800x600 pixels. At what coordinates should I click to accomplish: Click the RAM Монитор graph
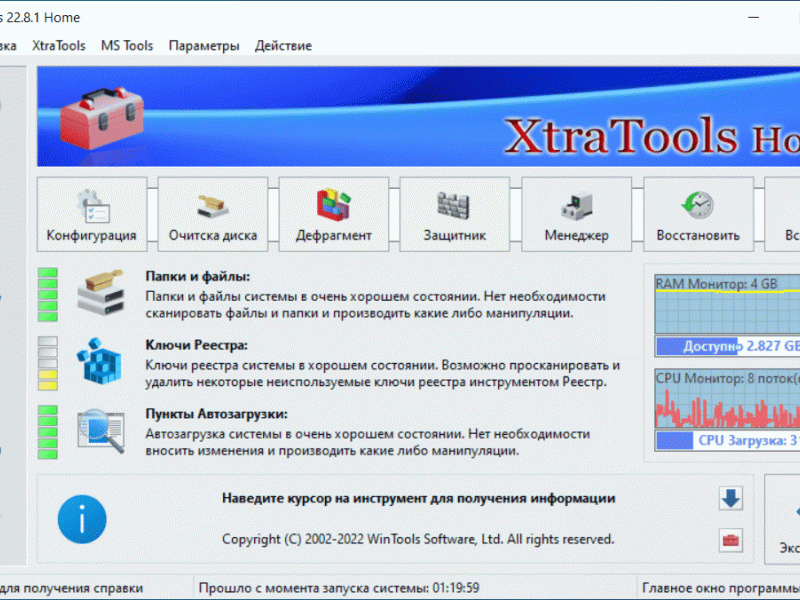point(727,305)
